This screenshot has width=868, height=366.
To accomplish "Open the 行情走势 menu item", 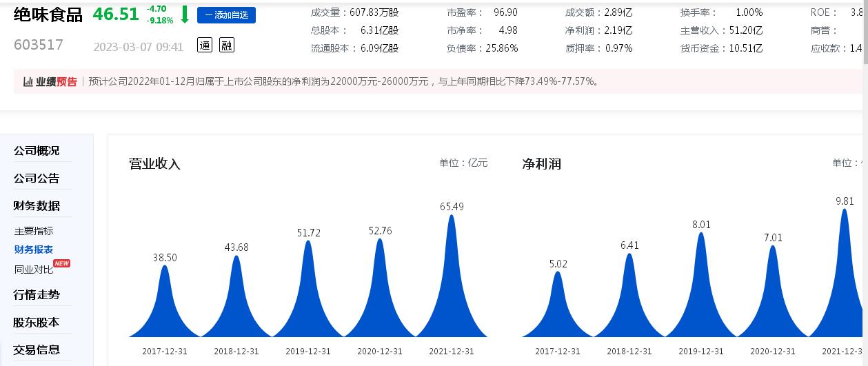I will (x=37, y=294).
